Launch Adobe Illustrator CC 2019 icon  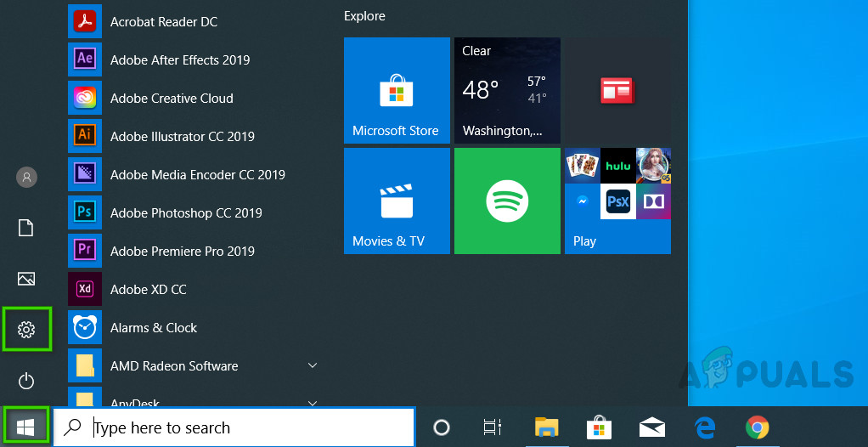coord(85,136)
